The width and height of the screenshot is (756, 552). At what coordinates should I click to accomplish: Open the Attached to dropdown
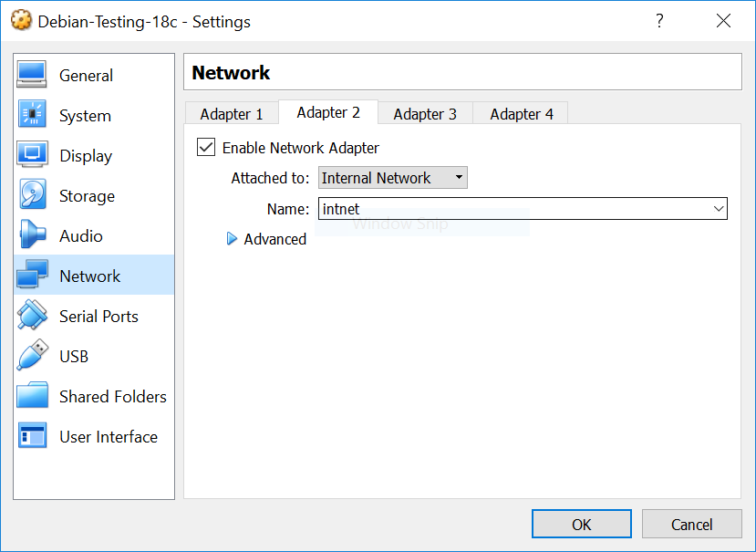pyautogui.click(x=392, y=178)
